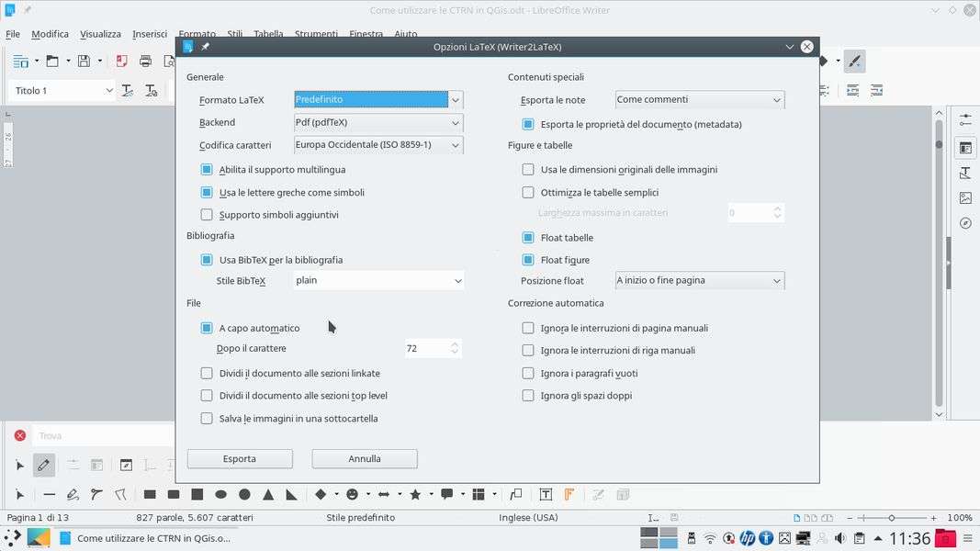Click the New style from selection icon
The width and height of the screenshot is (980, 551).
(x=152, y=91)
